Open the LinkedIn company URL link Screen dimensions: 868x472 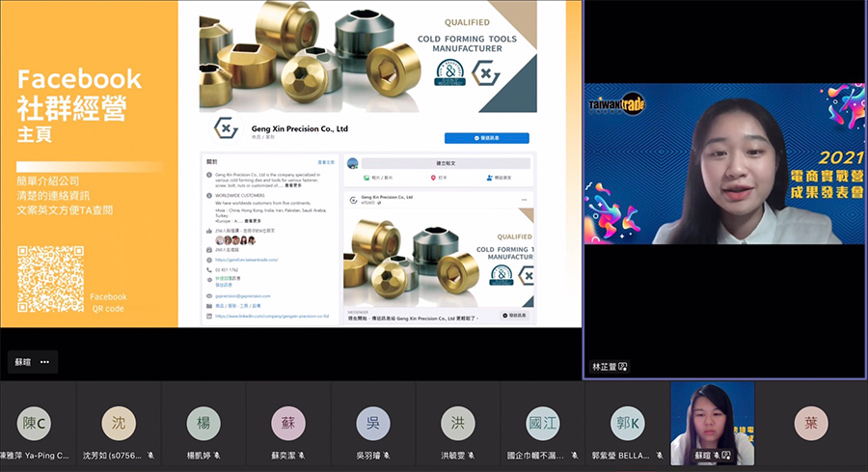(272, 317)
